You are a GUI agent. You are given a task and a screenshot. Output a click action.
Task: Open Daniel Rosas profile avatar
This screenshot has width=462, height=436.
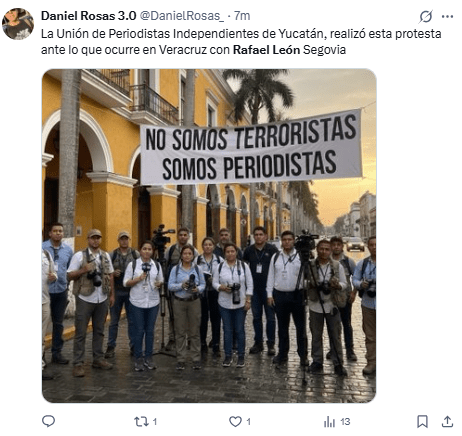(x=18, y=24)
